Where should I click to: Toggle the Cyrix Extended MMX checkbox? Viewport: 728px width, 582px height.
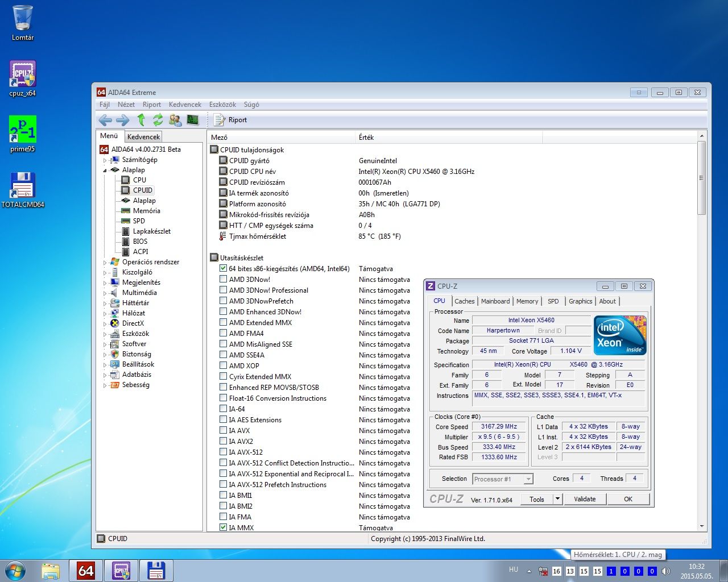point(224,376)
